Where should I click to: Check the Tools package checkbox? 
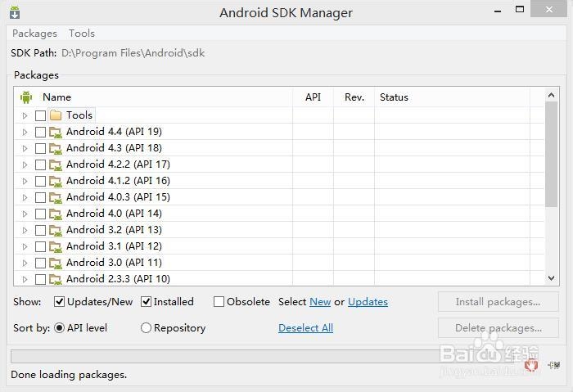[40, 116]
